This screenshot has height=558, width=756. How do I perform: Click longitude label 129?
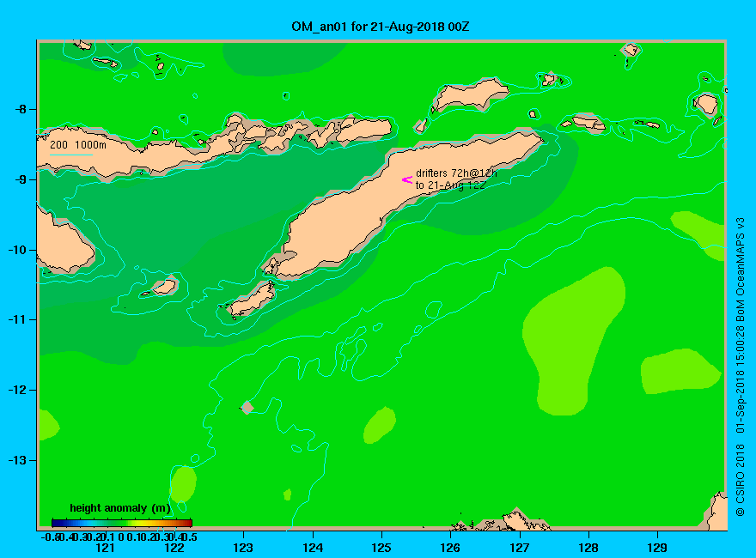tap(657, 548)
